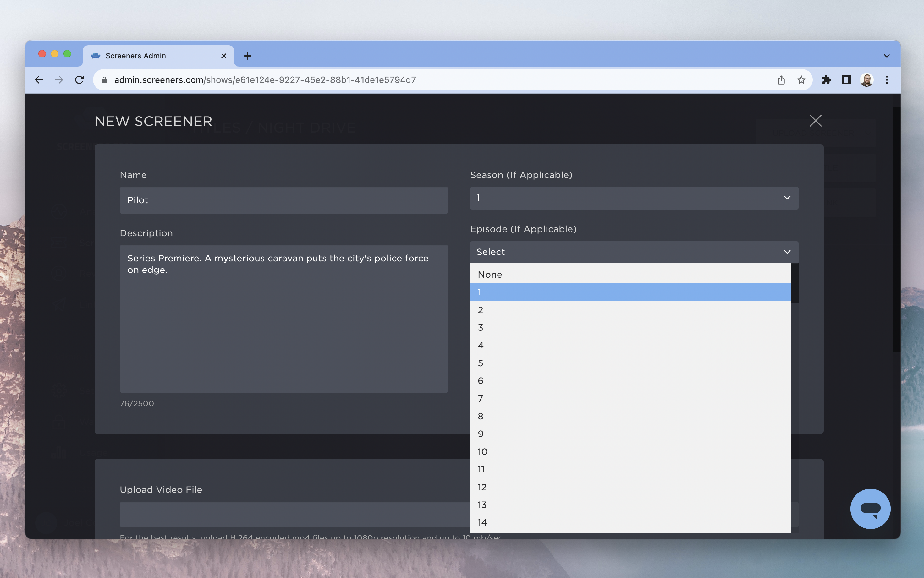This screenshot has width=924, height=578.
Task: Click the address bar URL
Action: click(265, 80)
